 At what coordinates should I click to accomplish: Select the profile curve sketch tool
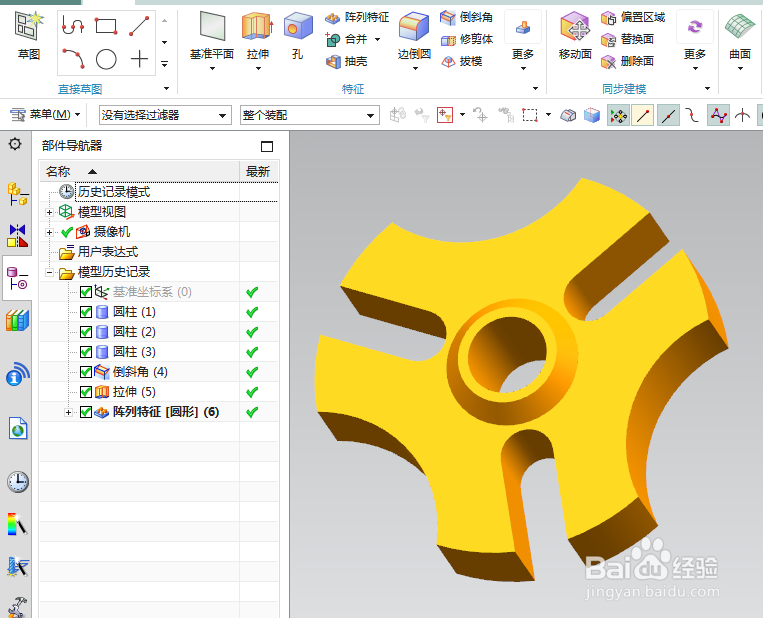73,26
